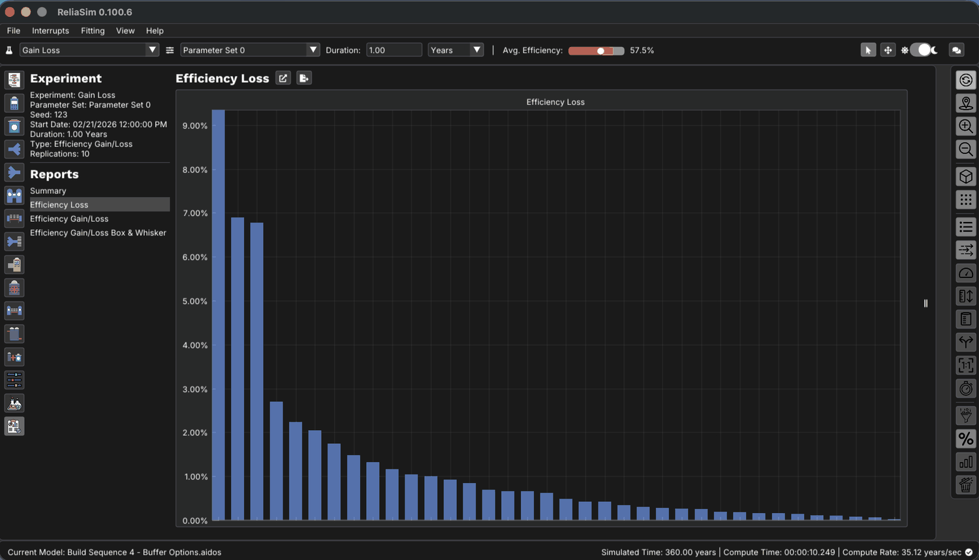Screen dimensions: 979x560
Task: Click the tallest bar in Efficiency Loss chart
Action: pyautogui.click(x=218, y=315)
